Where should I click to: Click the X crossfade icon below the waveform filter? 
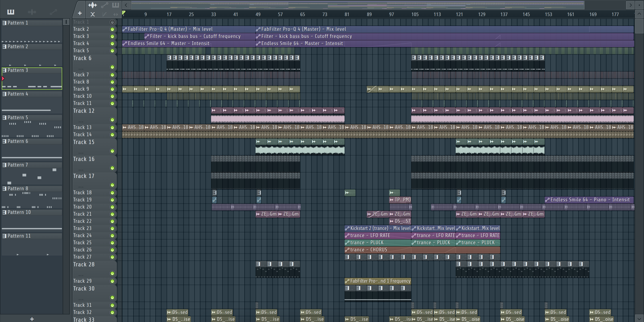[93, 14]
